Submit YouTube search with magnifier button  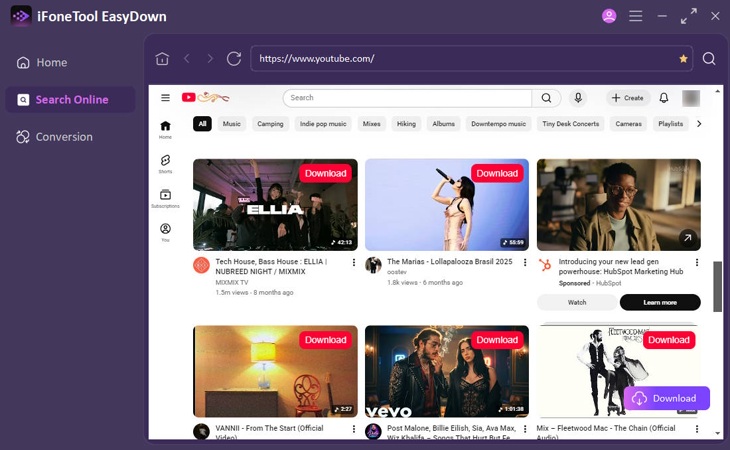click(x=546, y=98)
